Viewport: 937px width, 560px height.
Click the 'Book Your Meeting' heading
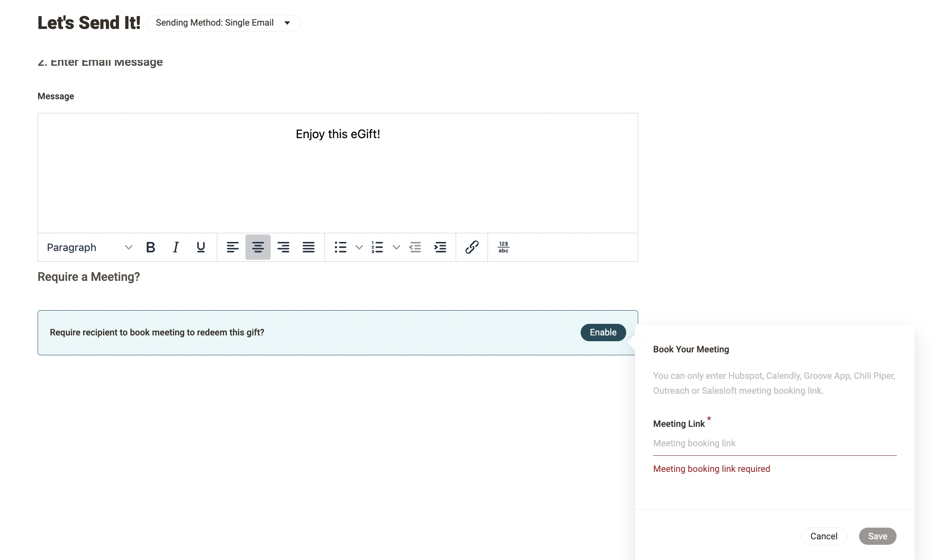coord(691,349)
